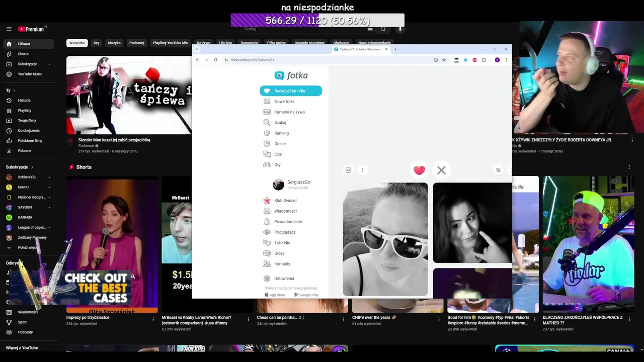Expand 'Pokaż więcej' subscriptions
Viewport: 644px width, 362px height.
coord(28,247)
